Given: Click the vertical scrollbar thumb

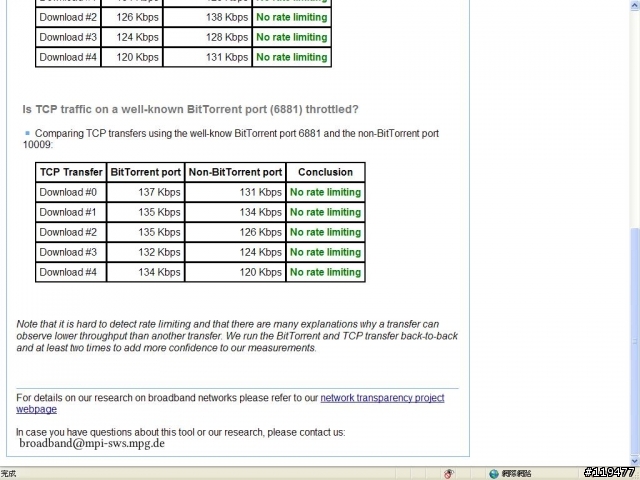Looking at the screenshot, I should coord(635,342).
